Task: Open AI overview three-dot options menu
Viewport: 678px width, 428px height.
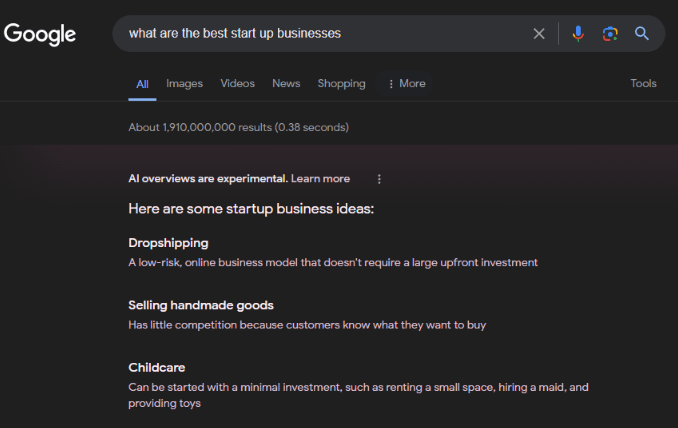Action: (379, 179)
